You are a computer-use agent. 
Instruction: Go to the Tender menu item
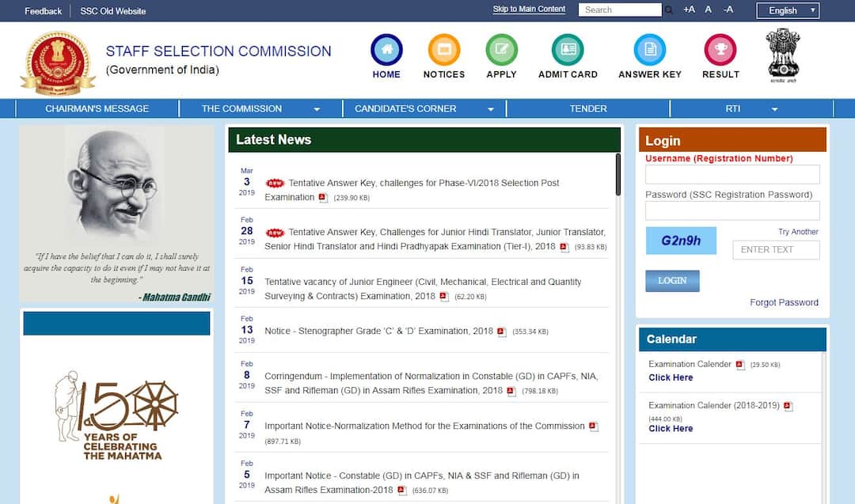click(588, 108)
